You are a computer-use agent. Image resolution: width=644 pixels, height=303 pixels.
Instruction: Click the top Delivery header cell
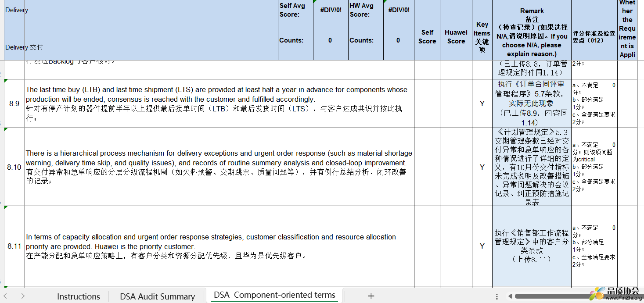coord(141,10)
